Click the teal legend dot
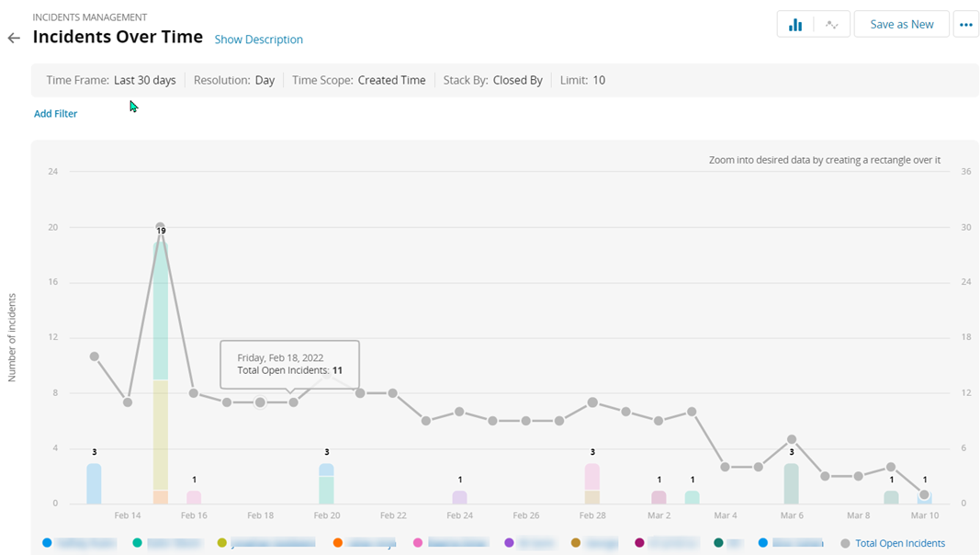Image resolution: width=980 pixels, height=555 pixels. (138, 543)
